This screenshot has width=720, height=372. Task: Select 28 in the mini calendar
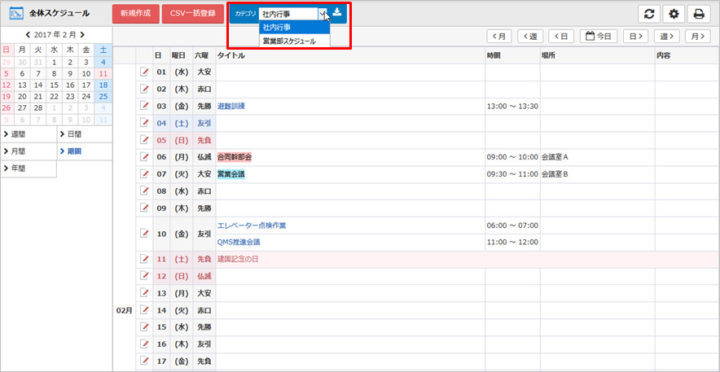click(x=38, y=108)
